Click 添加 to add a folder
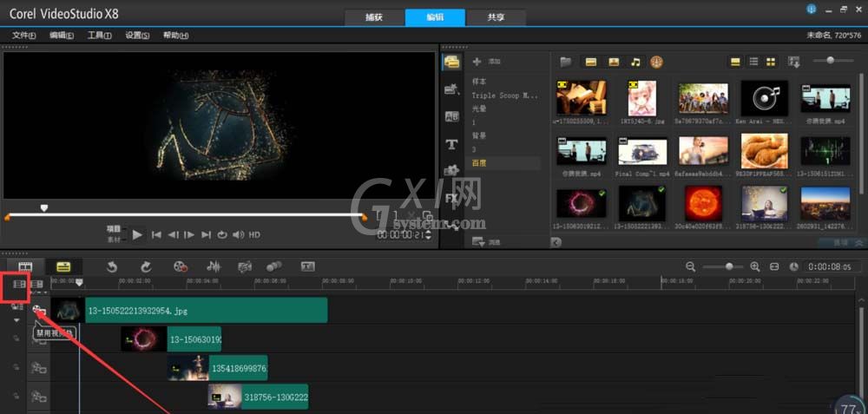This screenshot has width=868, height=414. [486, 62]
